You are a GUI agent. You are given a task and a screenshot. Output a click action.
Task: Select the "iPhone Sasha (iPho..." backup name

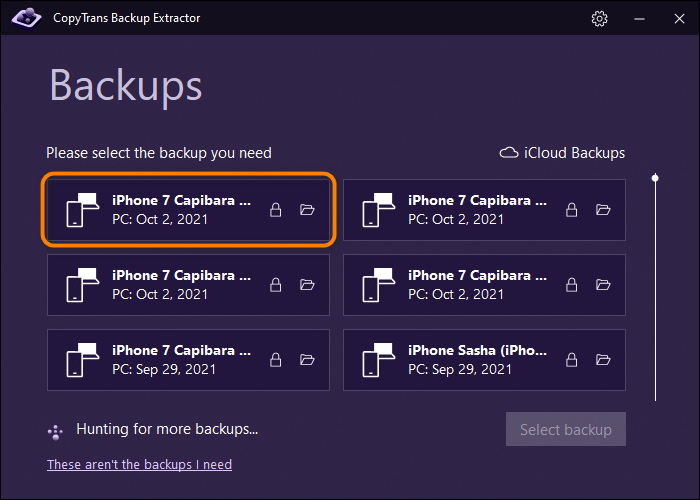[477, 350]
